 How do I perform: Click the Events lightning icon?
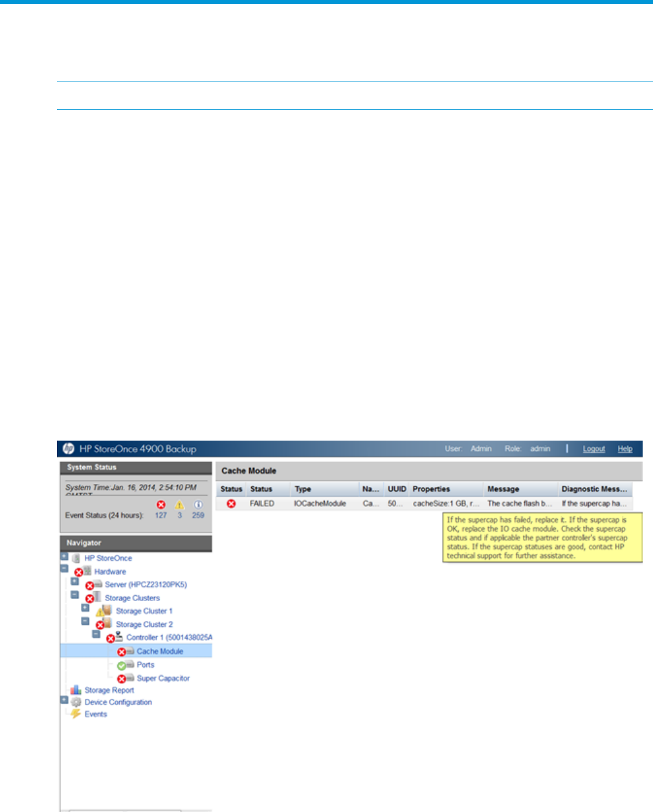point(76,714)
